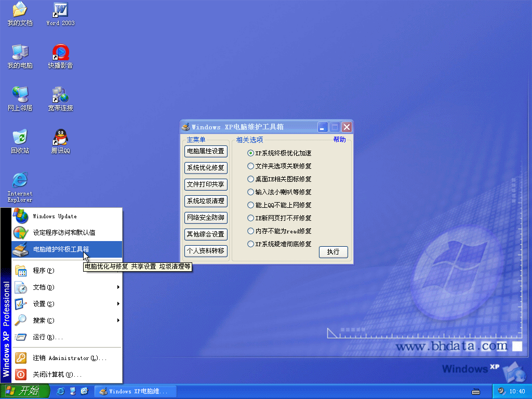The height and width of the screenshot is (399, 532).
Task: Choose Windows Update from Start menu
Action: [67, 216]
